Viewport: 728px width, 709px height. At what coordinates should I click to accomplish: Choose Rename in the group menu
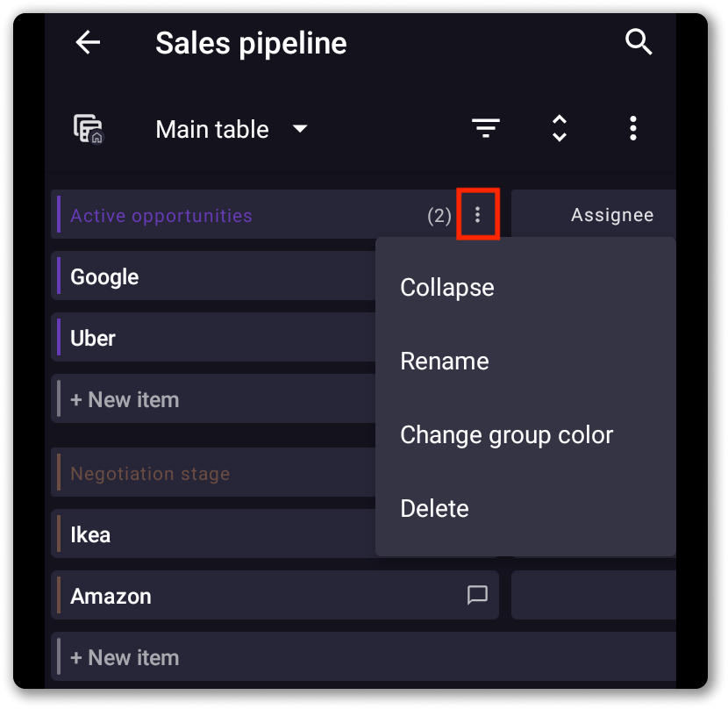(445, 362)
